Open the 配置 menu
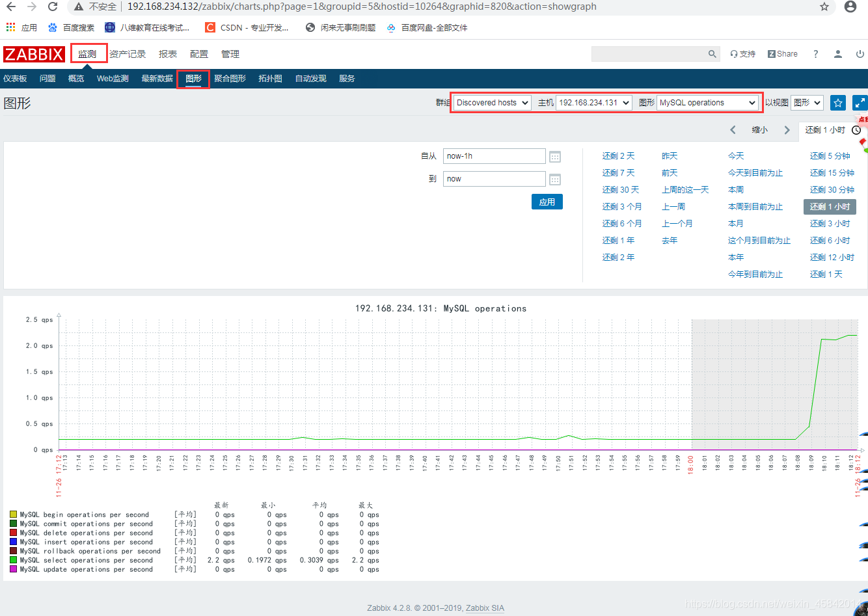The height and width of the screenshot is (616, 868). (x=199, y=54)
